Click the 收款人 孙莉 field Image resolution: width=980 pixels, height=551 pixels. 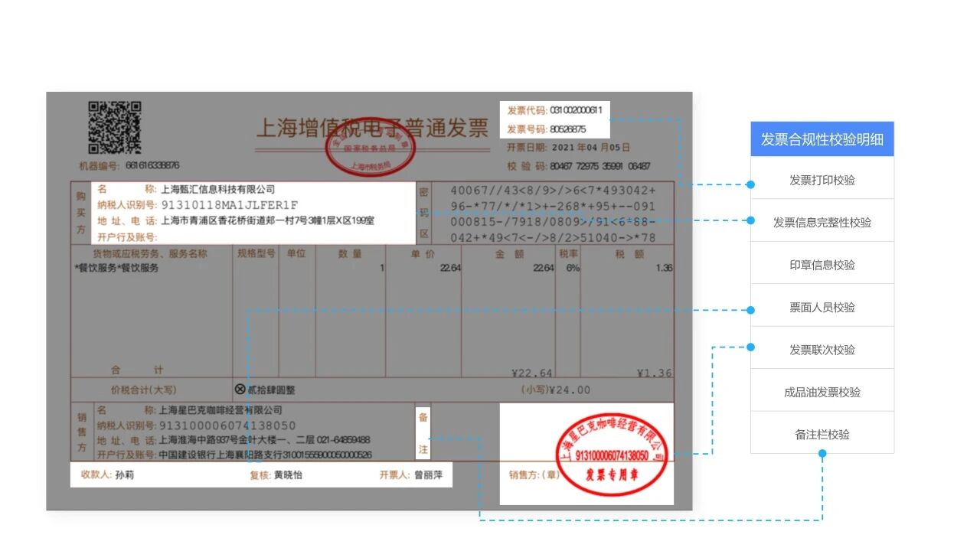pos(113,474)
